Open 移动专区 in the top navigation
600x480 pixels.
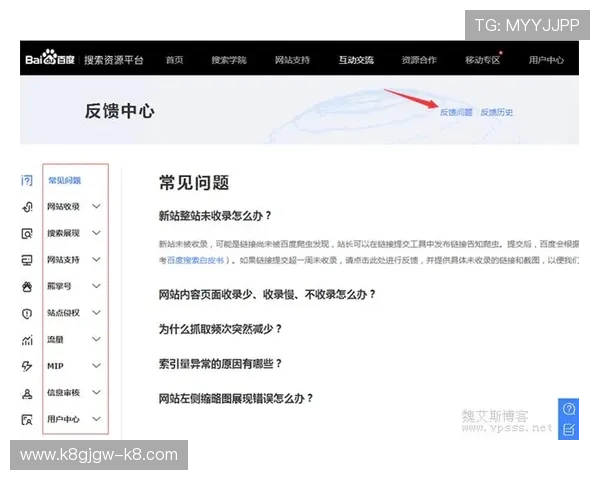click(483, 60)
